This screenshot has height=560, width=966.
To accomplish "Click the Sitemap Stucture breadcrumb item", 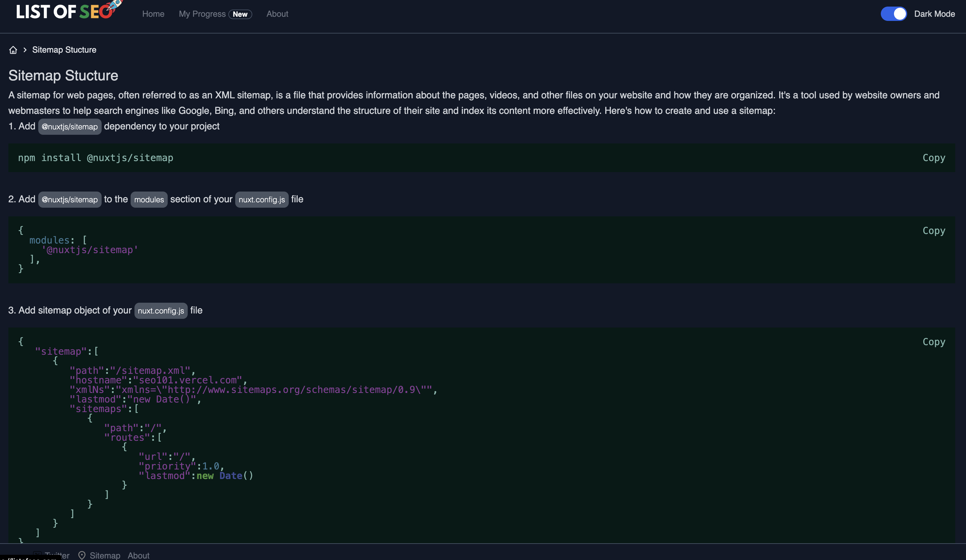I will 64,50.
